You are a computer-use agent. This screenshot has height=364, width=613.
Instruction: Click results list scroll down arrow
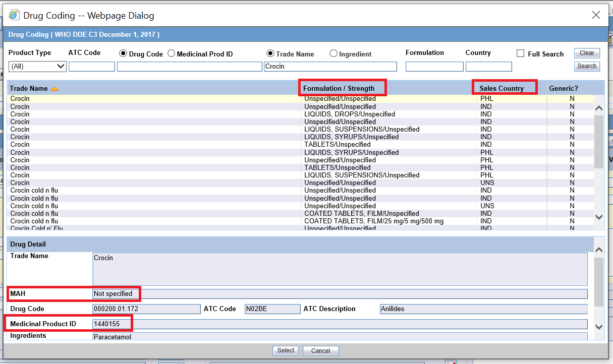pos(599,217)
